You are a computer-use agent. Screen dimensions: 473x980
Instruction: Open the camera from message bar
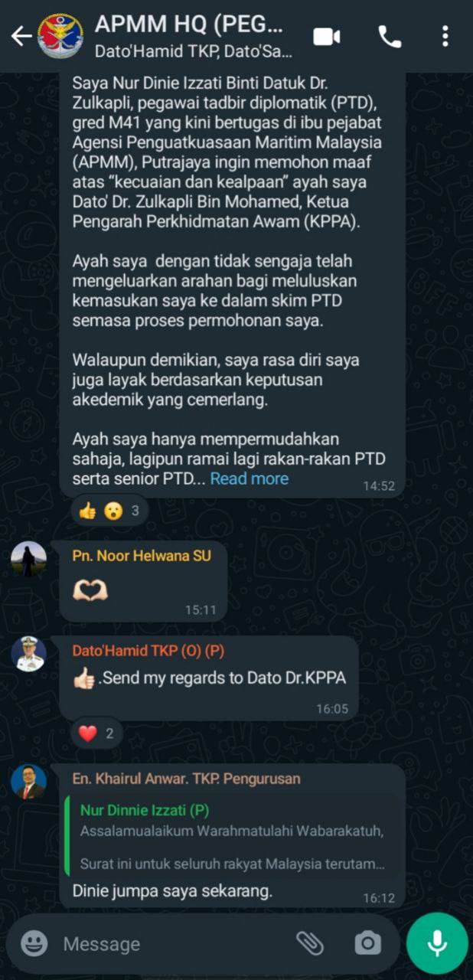pos(367,943)
